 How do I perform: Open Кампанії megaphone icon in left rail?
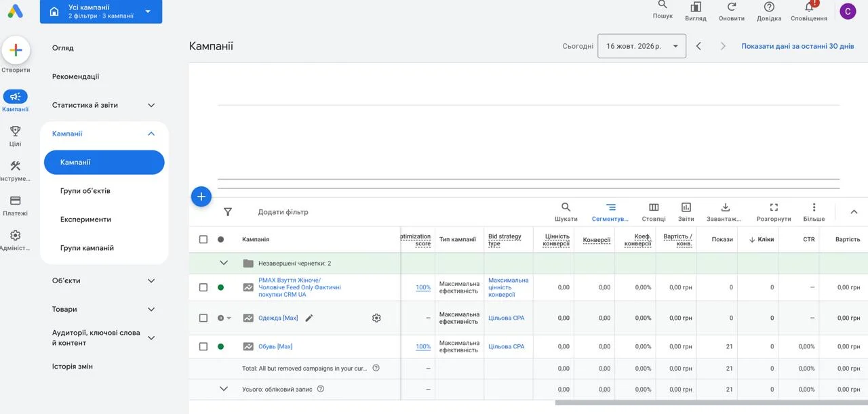coord(16,96)
